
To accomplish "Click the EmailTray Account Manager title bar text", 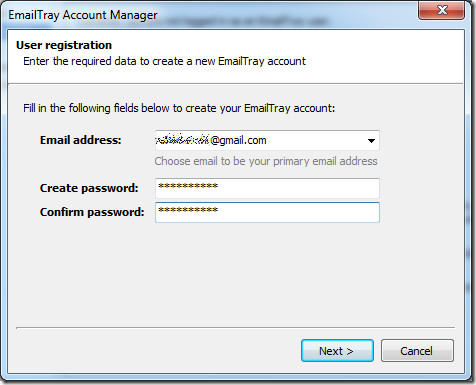I will point(83,15).
